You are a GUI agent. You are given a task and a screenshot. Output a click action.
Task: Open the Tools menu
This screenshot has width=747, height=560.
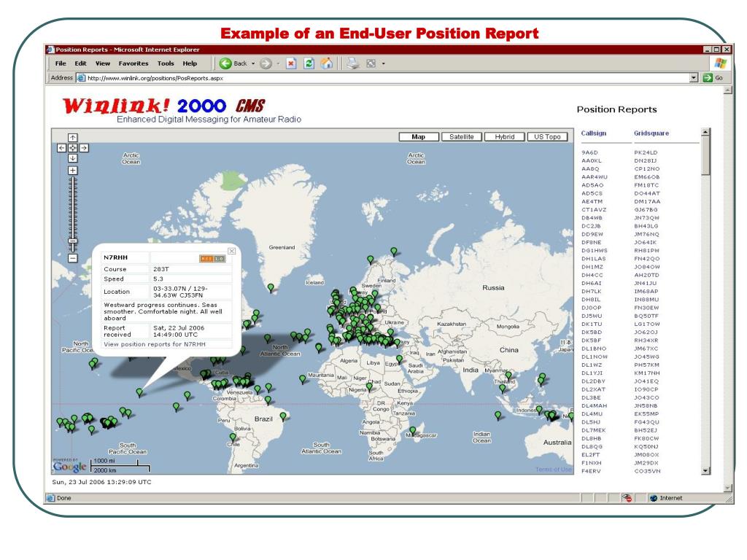[166, 63]
